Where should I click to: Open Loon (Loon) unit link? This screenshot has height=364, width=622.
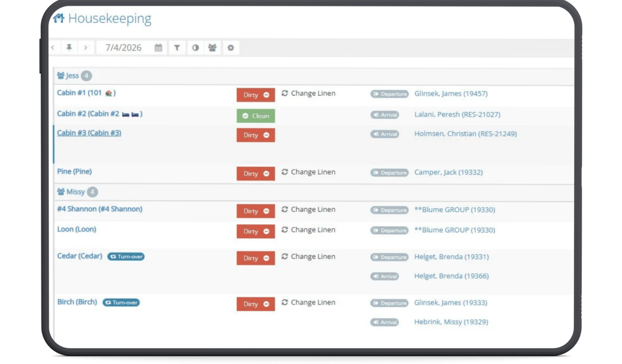77,229
